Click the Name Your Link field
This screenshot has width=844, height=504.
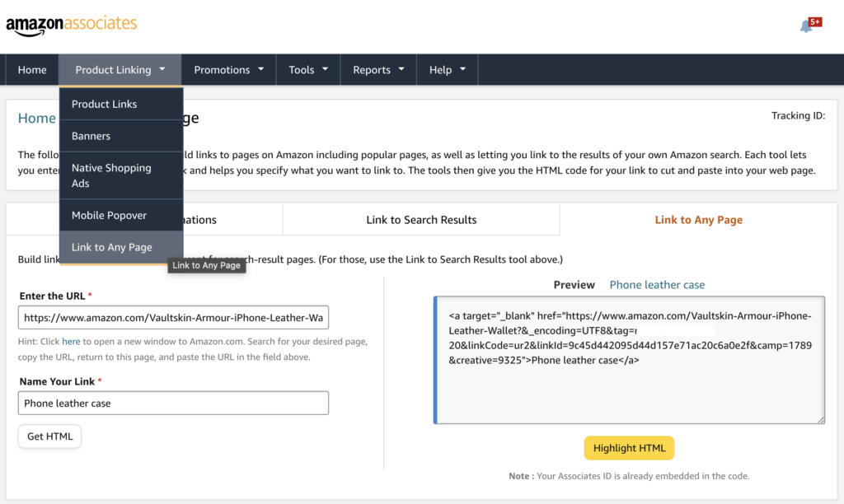point(173,403)
